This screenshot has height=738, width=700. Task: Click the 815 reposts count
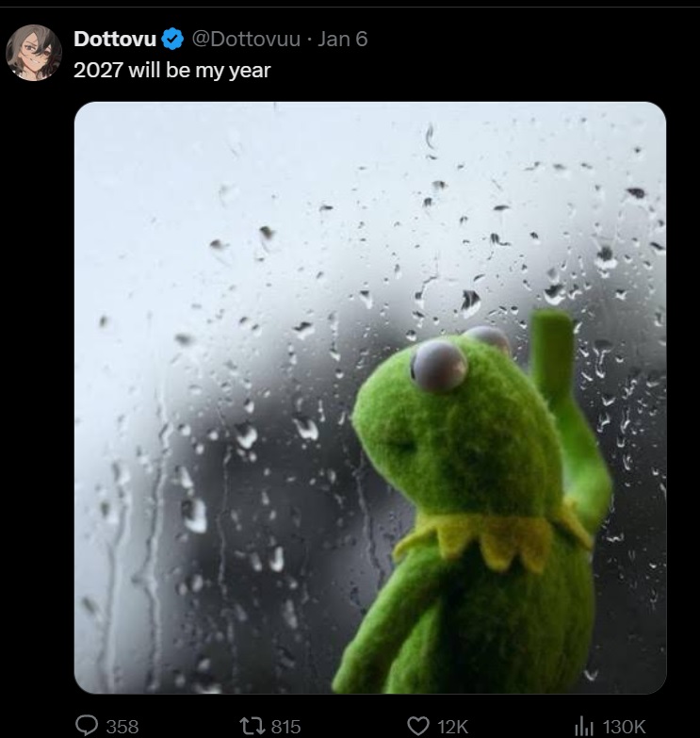coord(286,727)
